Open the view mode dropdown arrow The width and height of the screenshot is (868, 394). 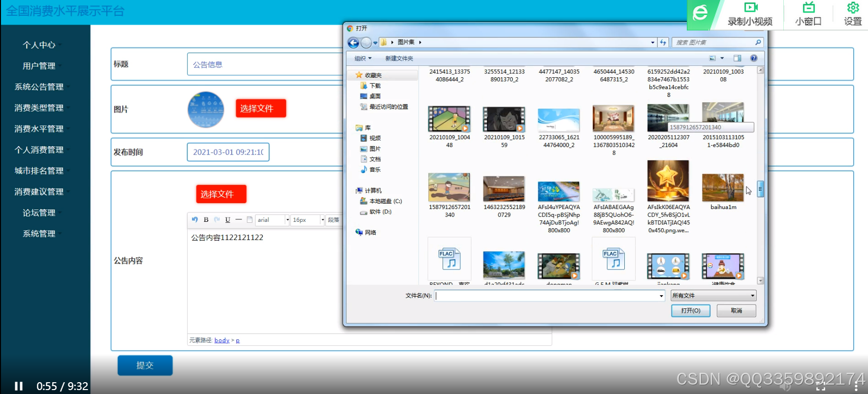[x=722, y=58]
